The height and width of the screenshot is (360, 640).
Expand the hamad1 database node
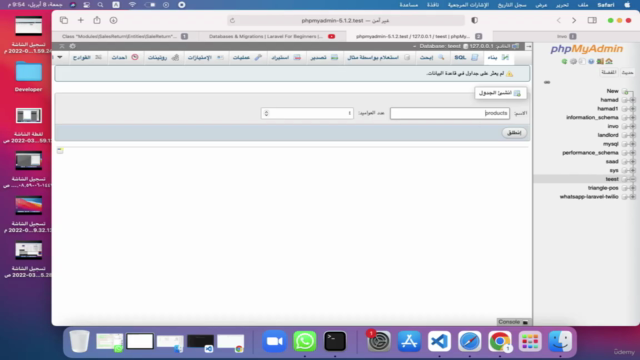pyautogui.click(x=632, y=109)
